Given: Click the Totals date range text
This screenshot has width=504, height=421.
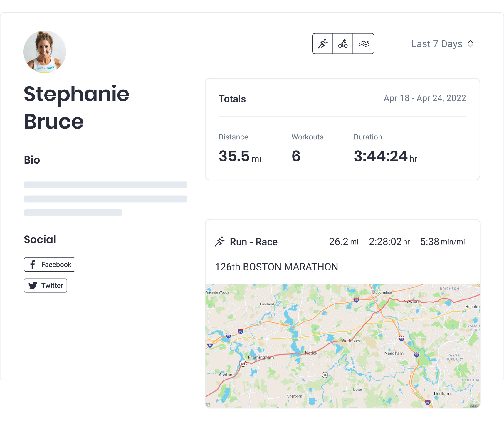Looking at the screenshot, I should (425, 98).
